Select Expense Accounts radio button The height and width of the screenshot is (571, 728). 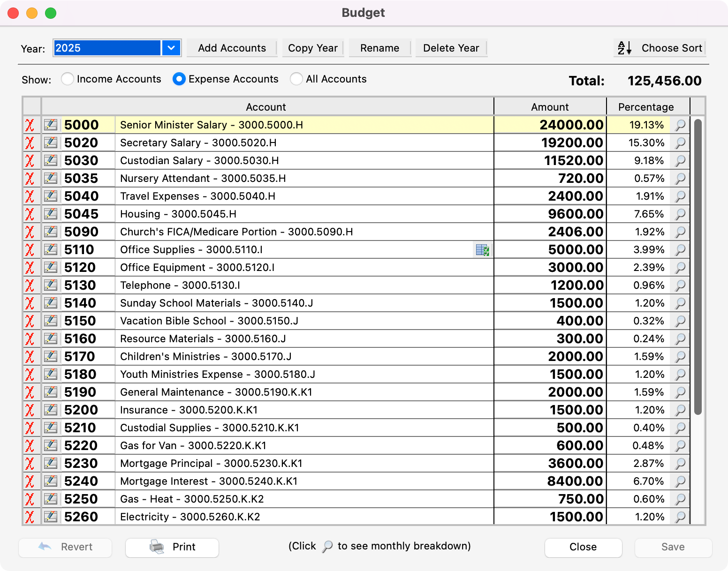coord(179,79)
